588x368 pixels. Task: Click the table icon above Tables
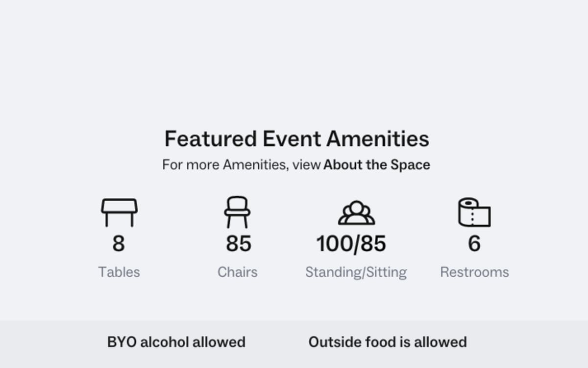119,212
